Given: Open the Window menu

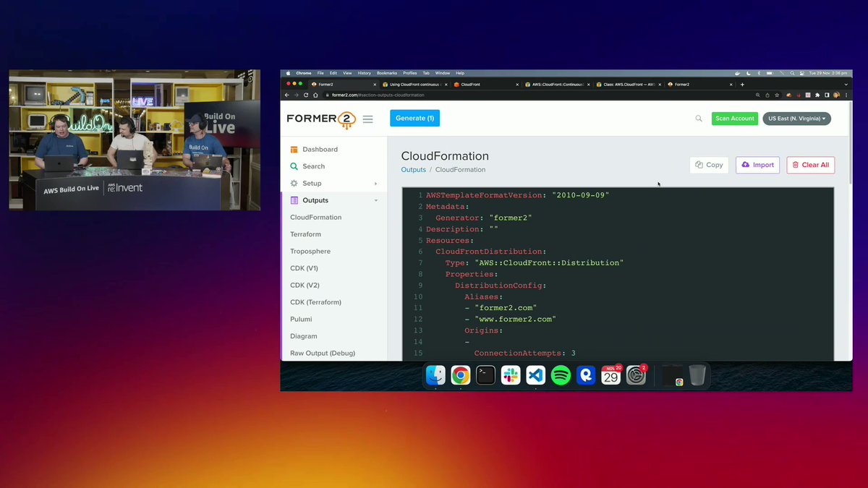Looking at the screenshot, I should click(x=443, y=73).
